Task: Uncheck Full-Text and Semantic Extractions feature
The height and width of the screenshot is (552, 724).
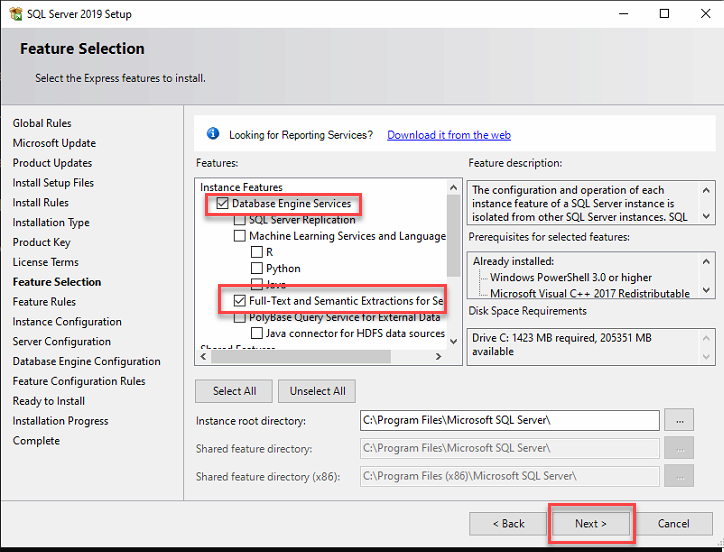Action: coord(239,300)
